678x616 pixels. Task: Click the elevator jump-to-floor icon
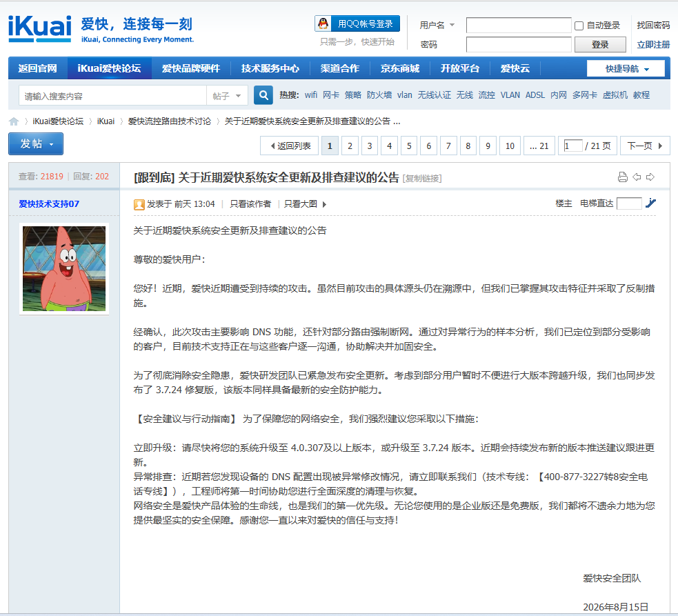(x=650, y=203)
